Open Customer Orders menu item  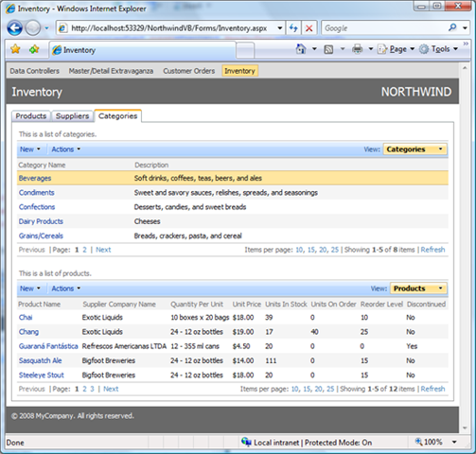[x=189, y=71]
